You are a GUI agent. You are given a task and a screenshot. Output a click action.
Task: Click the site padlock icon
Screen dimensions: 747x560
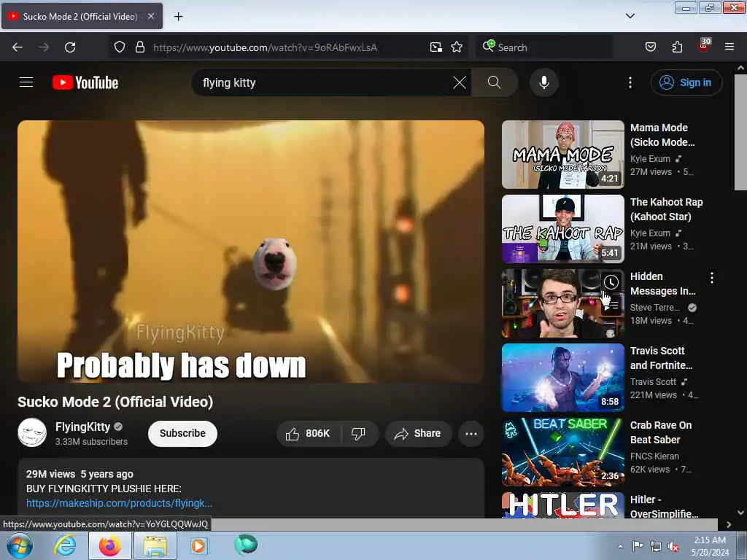tap(139, 47)
